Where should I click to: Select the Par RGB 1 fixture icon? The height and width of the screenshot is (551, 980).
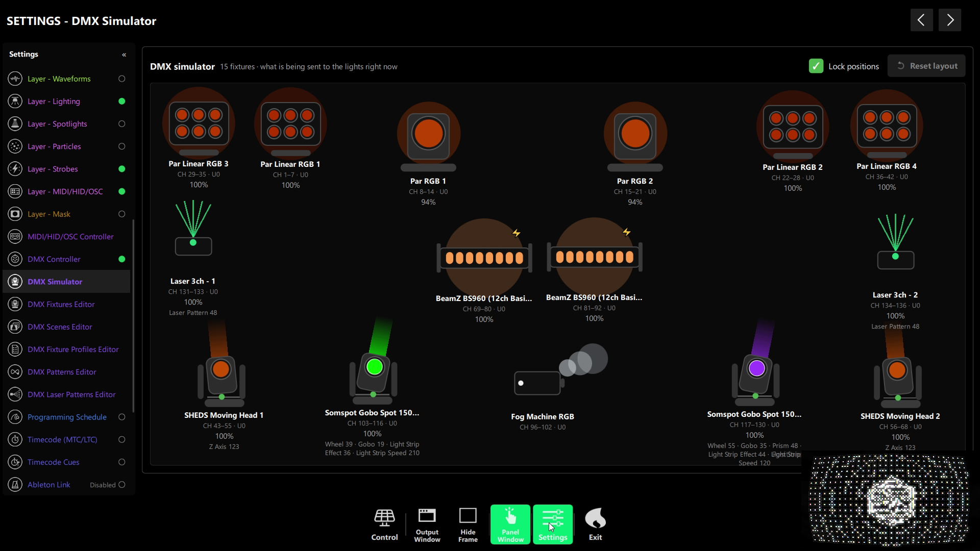click(x=428, y=137)
